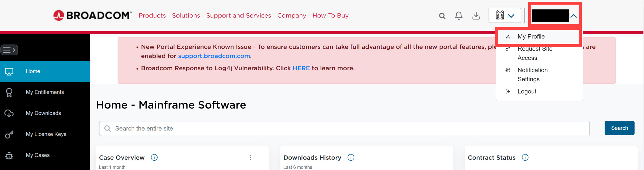Click the Logout exit icon
The width and height of the screenshot is (644, 170).
click(x=508, y=91)
